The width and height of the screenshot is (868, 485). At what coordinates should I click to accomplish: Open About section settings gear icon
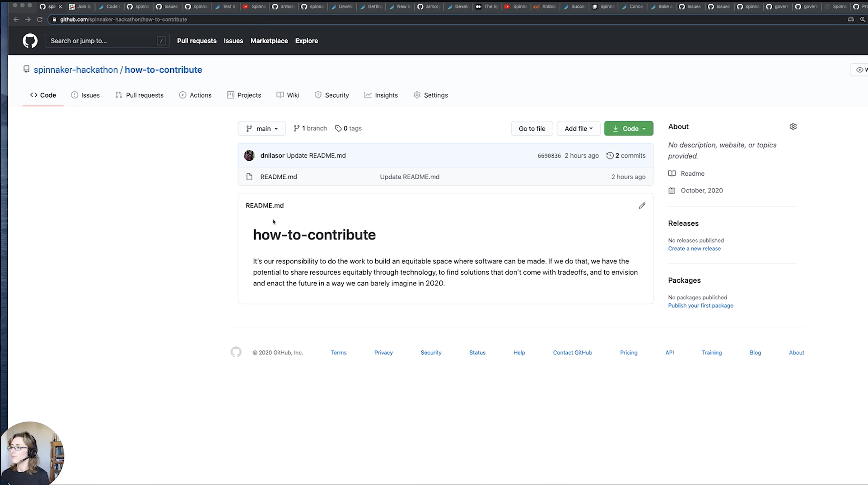point(793,126)
